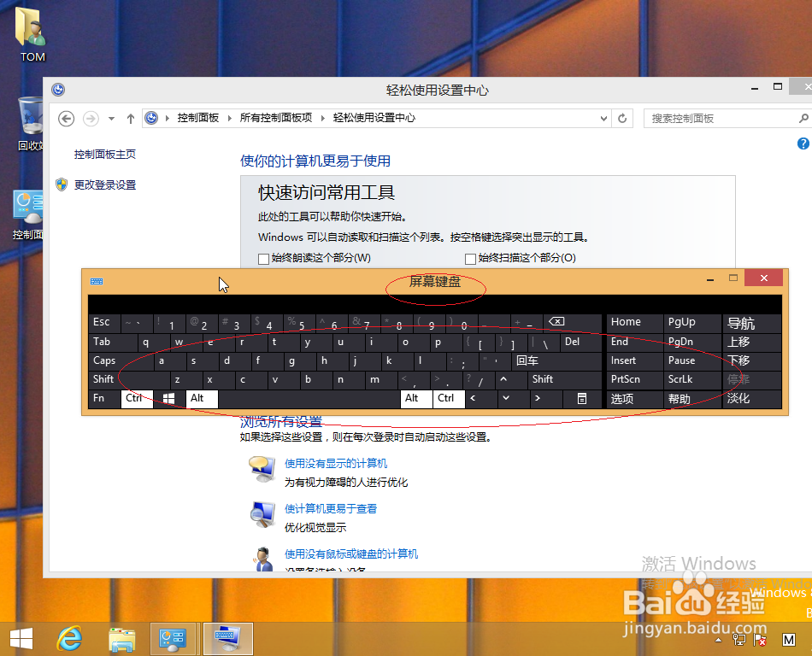812x656 pixels.
Task: Open the recent pages dropdown beside navigation arrows
Action: click(111, 119)
